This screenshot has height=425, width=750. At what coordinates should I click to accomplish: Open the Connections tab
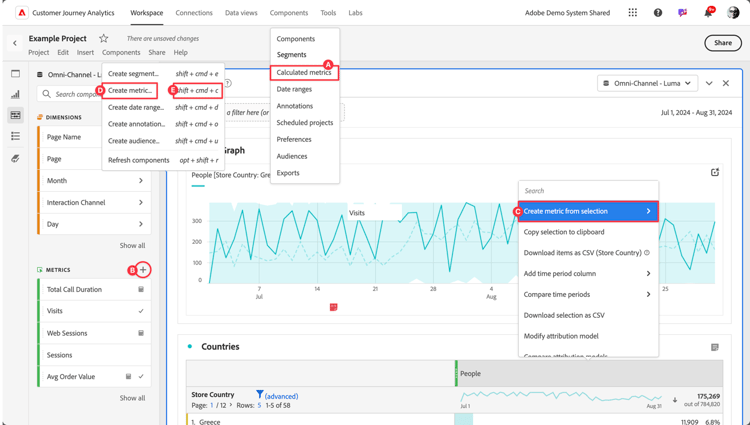pyautogui.click(x=194, y=13)
